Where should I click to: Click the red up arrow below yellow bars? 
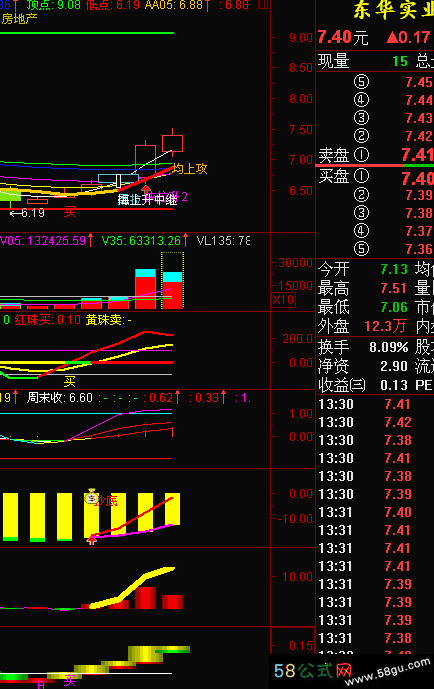(x=91, y=540)
